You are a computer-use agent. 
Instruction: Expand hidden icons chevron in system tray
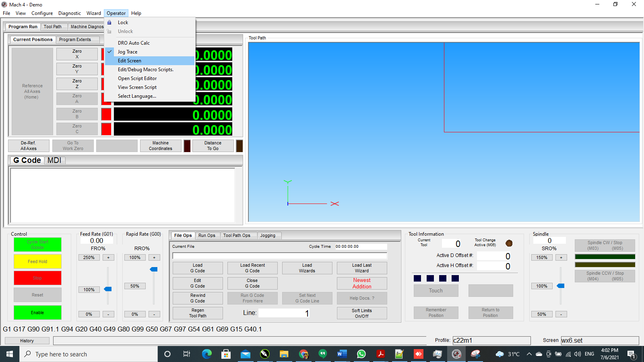(x=529, y=354)
